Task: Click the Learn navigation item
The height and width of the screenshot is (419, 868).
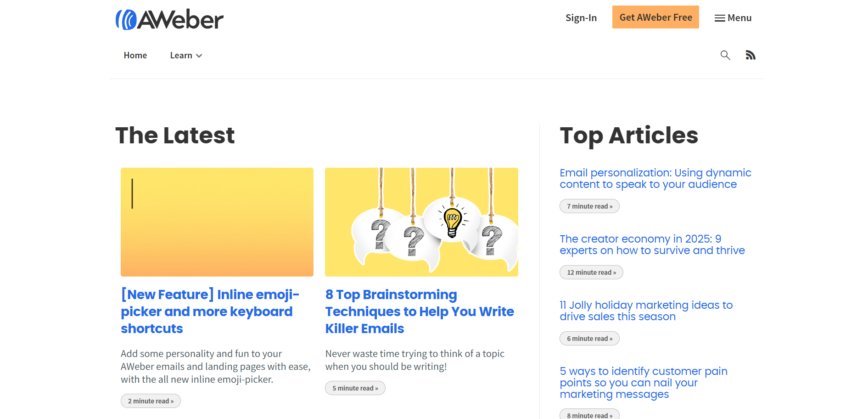Action: tap(181, 55)
